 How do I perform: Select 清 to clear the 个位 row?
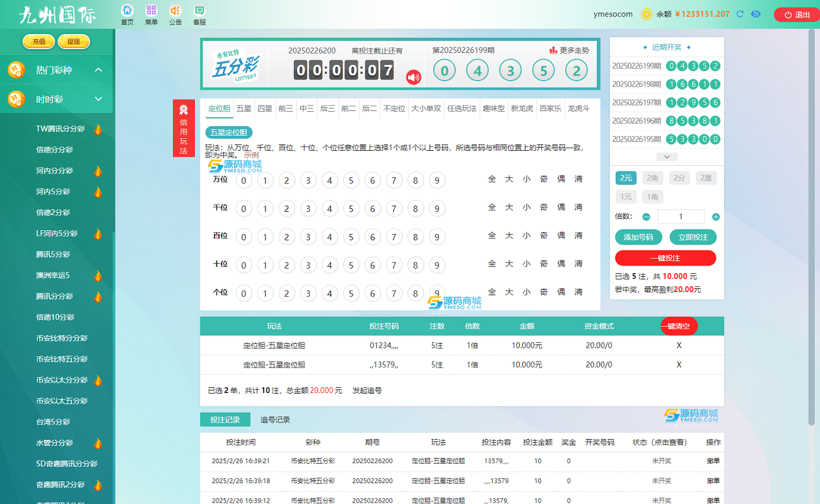[578, 292]
